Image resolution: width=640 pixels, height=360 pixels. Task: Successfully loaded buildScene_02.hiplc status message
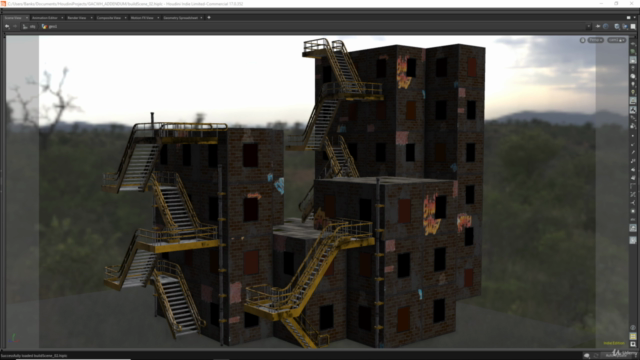(x=34, y=356)
